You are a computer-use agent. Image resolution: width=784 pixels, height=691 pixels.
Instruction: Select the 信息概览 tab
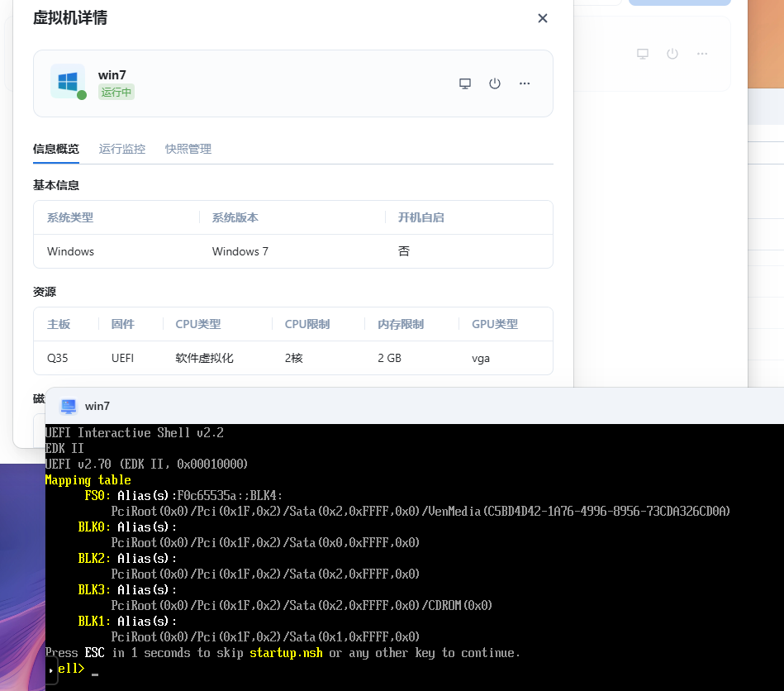[56, 149]
